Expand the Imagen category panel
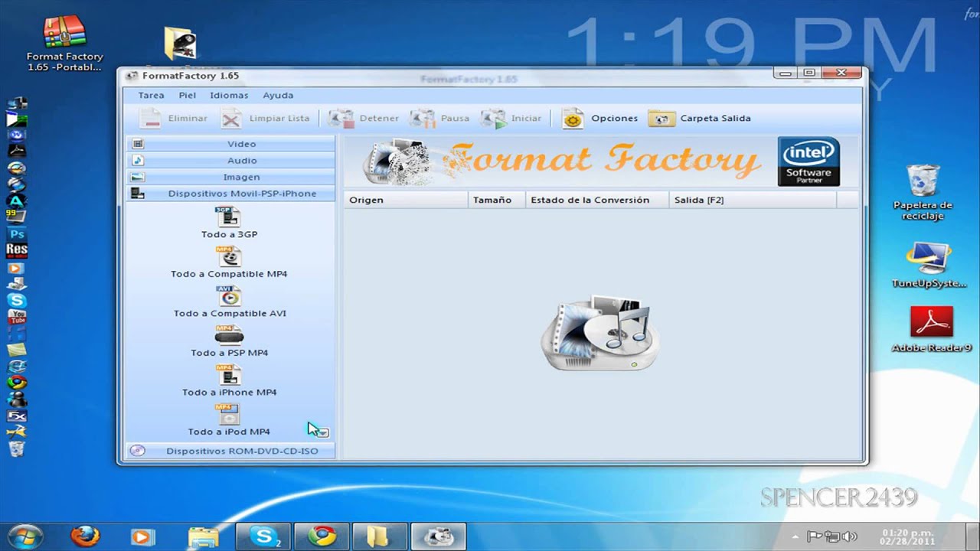The width and height of the screenshot is (980, 551). click(x=230, y=177)
